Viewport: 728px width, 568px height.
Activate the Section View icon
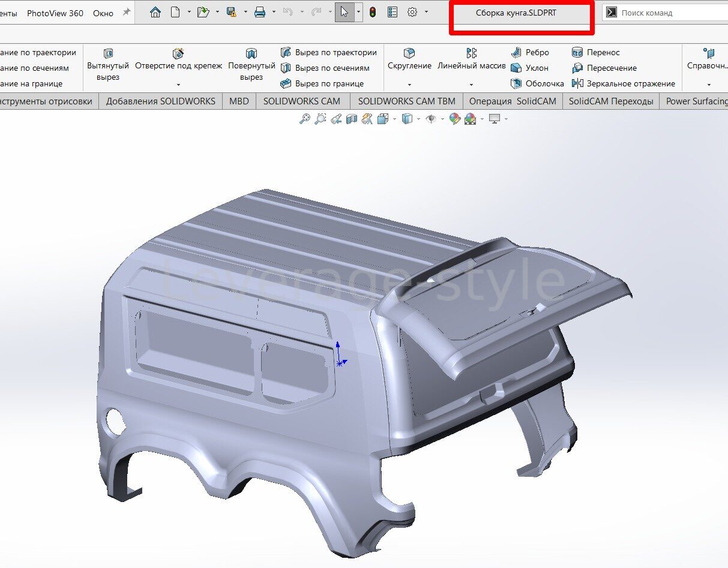point(352,119)
